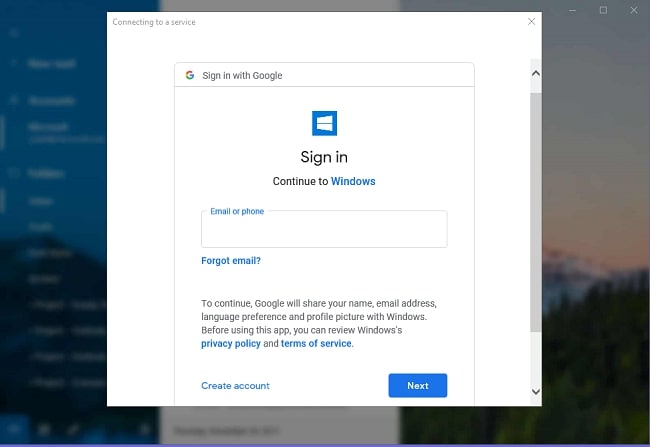This screenshot has width=650, height=447.
Task: Click the 'Sign in with Google' header text
Action: [242, 75]
